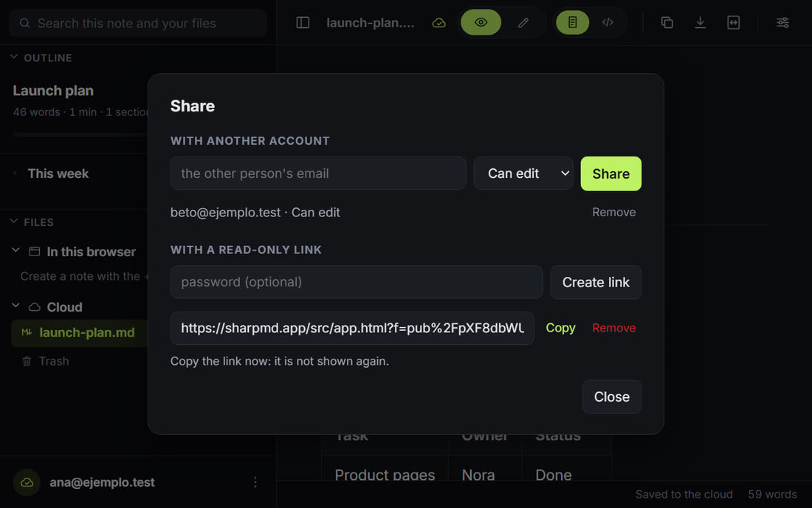Click the markdown file icon beside launch-plan.md
Viewport: 812px width, 508px height.
point(27,332)
